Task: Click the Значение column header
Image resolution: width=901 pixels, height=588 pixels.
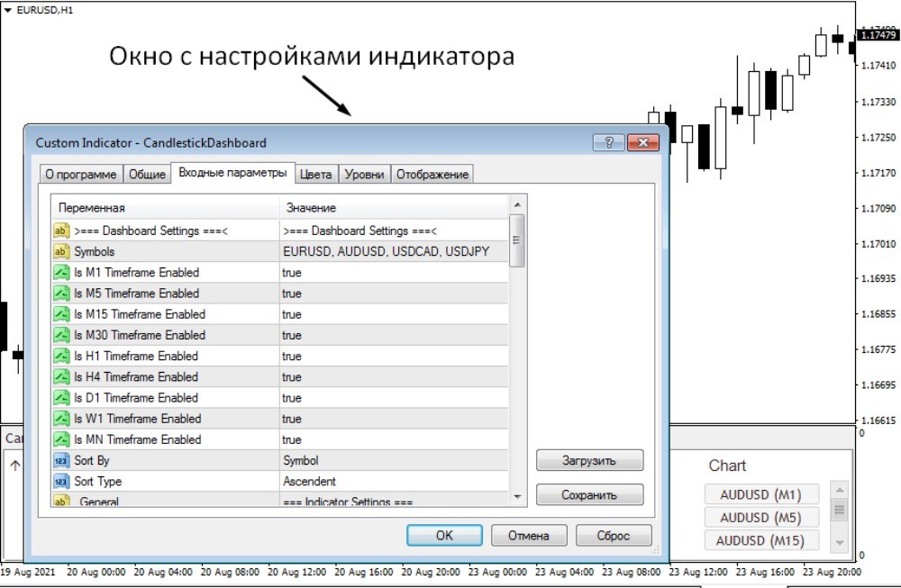Action: click(395, 208)
